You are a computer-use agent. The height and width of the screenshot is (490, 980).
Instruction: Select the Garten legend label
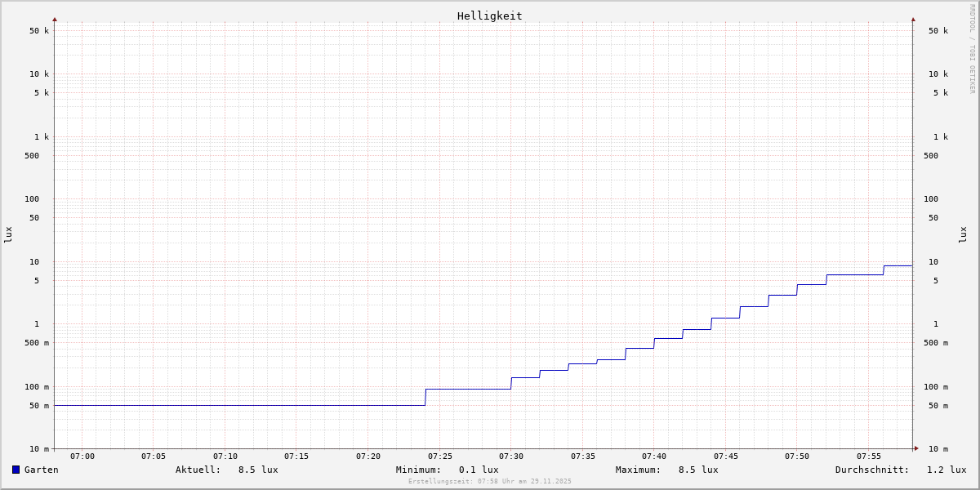[41, 470]
